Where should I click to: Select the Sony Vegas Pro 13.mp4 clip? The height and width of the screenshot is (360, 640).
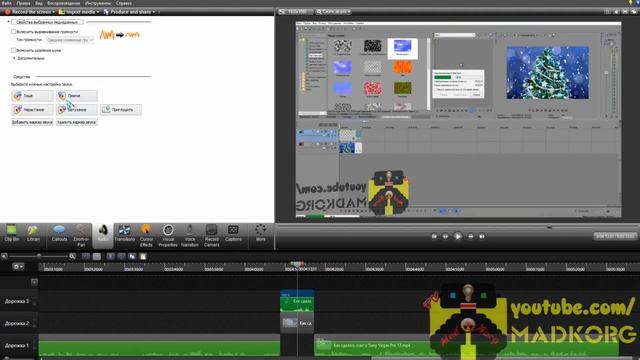pos(466,345)
